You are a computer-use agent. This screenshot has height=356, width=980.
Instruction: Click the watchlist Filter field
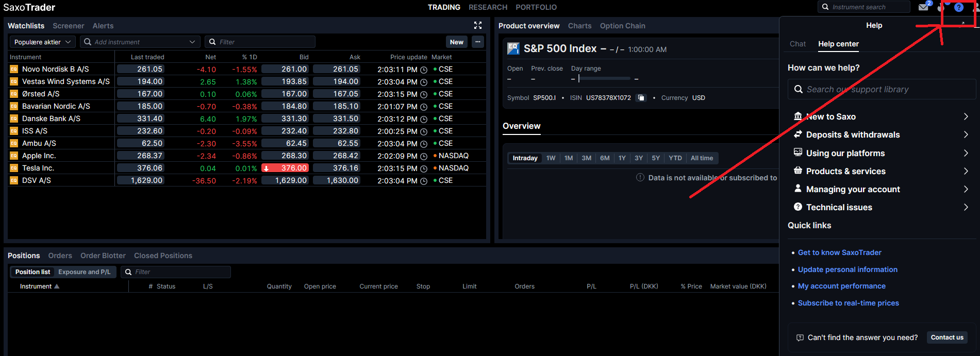pyautogui.click(x=260, y=42)
